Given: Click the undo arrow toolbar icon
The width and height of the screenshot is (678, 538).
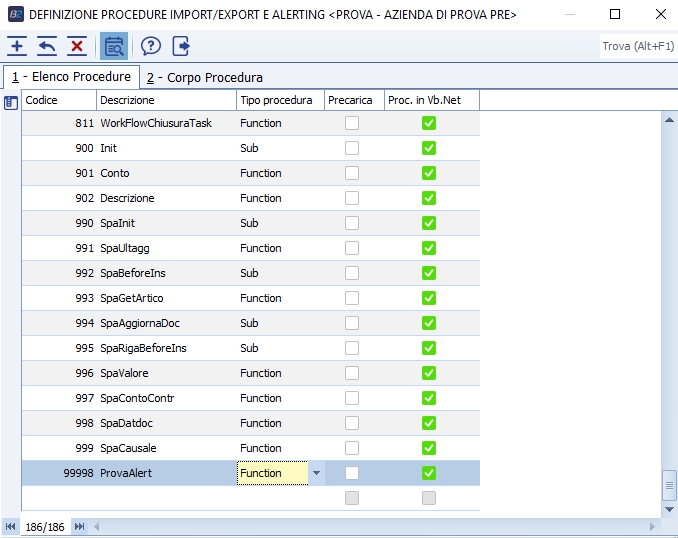Looking at the screenshot, I should [x=47, y=46].
